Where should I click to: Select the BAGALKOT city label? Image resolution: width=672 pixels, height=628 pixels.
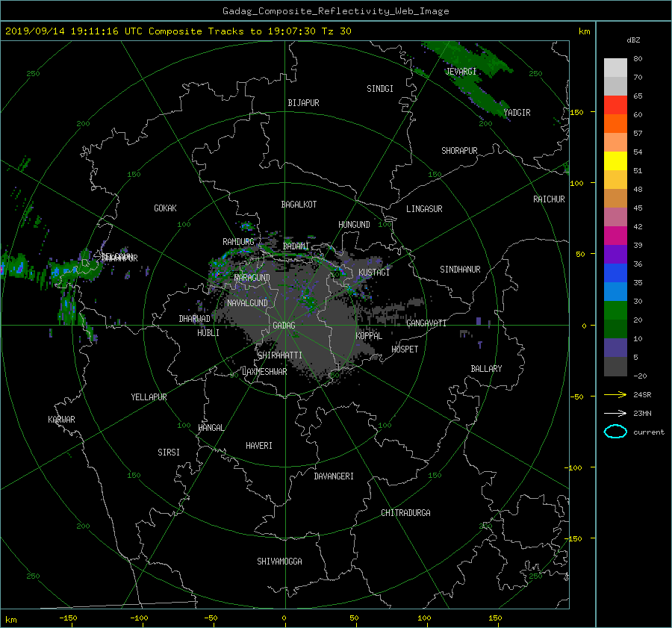[299, 205]
